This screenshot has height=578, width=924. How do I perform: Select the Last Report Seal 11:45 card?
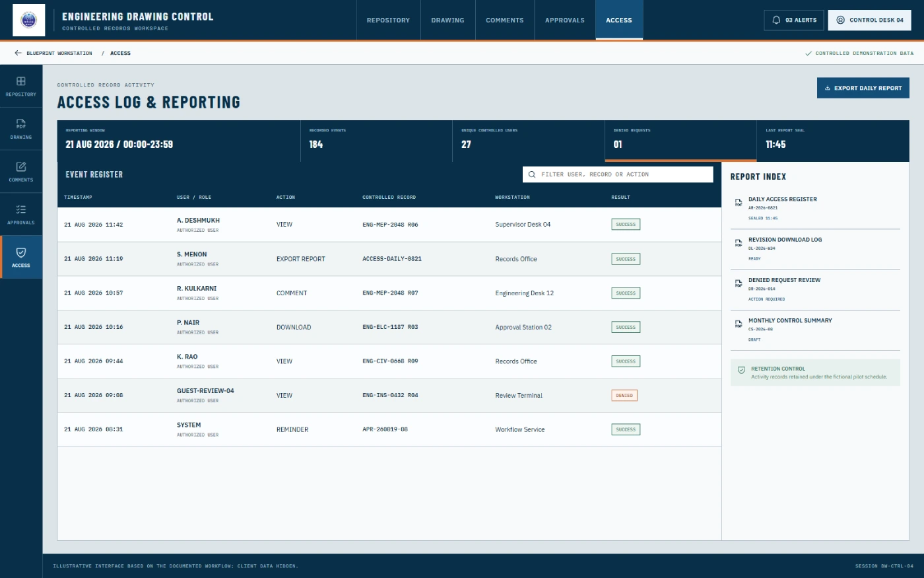(833, 141)
